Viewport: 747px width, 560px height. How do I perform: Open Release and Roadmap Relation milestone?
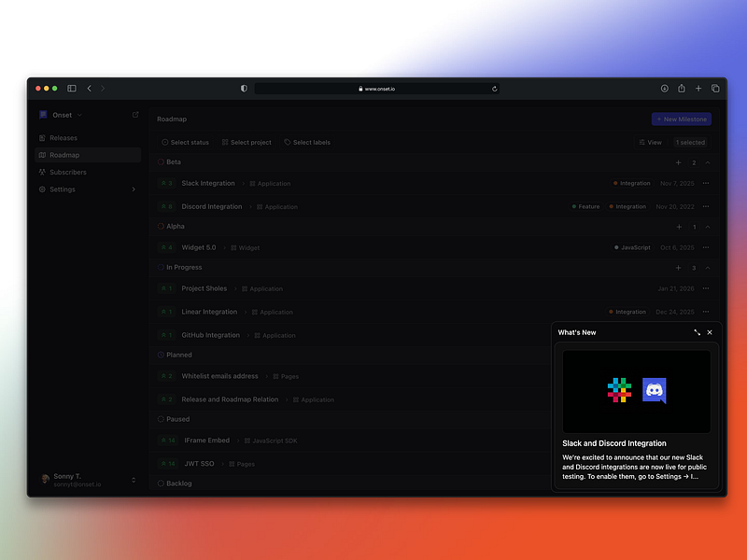[230, 399]
